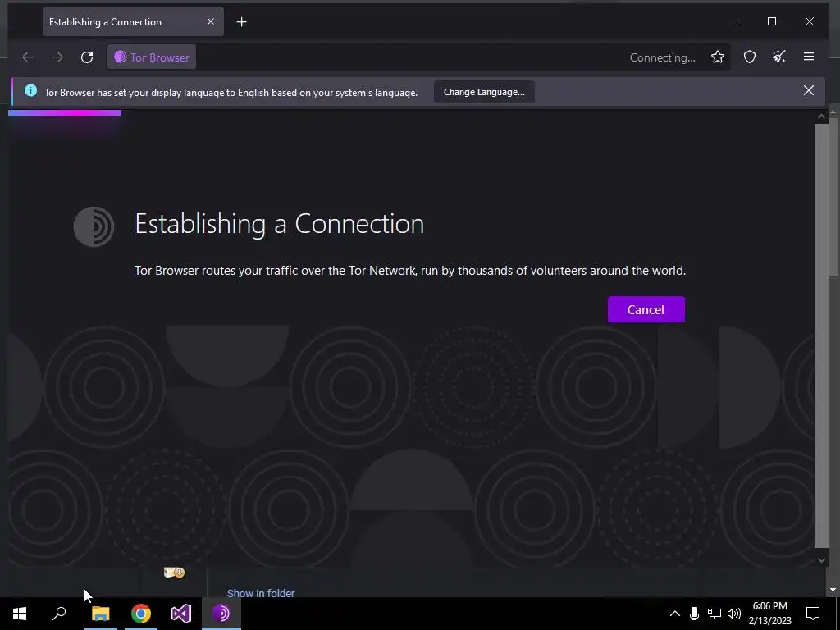Click the connection progress bar
The height and width of the screenshot is (630, 840).
(x=65, y=112)
